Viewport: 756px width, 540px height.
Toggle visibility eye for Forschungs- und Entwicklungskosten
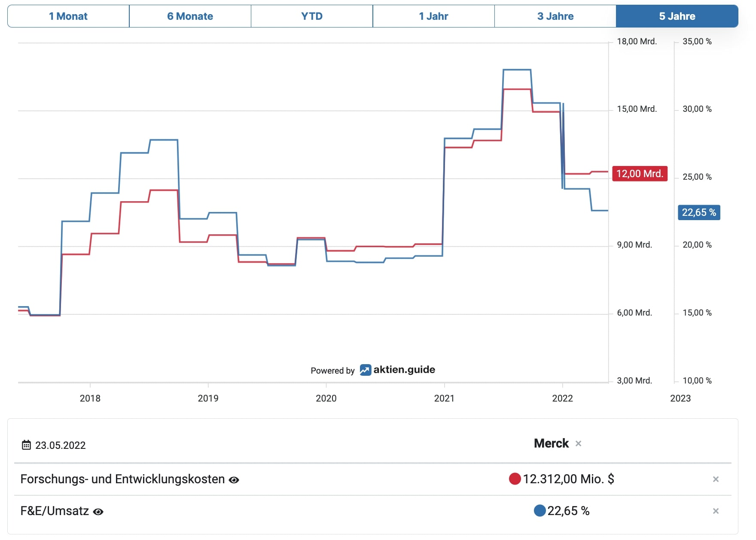pos(234,480)
